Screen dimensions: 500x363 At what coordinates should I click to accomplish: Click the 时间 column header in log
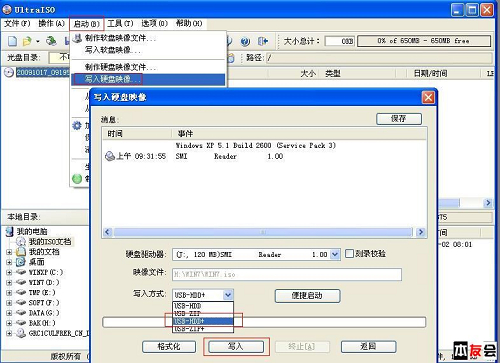(137, 134)
